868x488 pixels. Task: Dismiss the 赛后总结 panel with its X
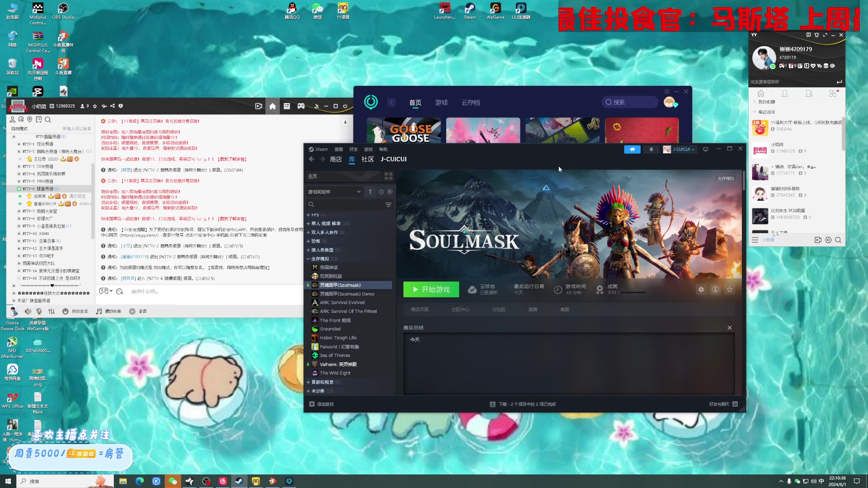tap(729, 328)
